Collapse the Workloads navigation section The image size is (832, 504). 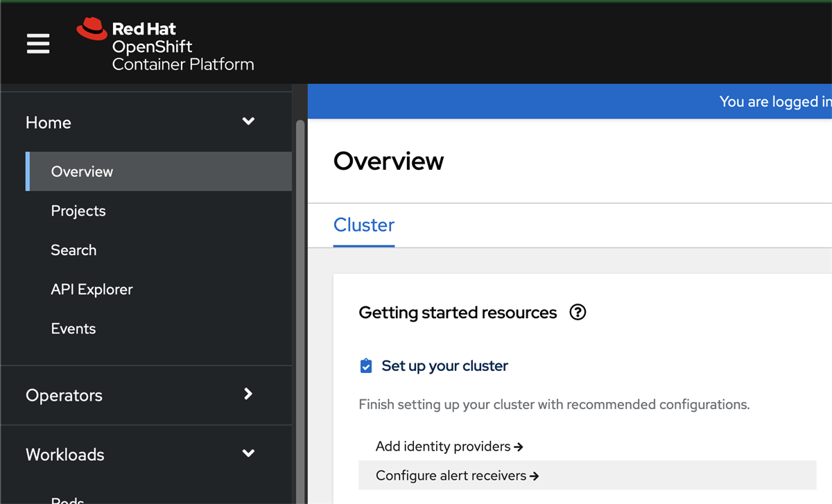point(248,453)
